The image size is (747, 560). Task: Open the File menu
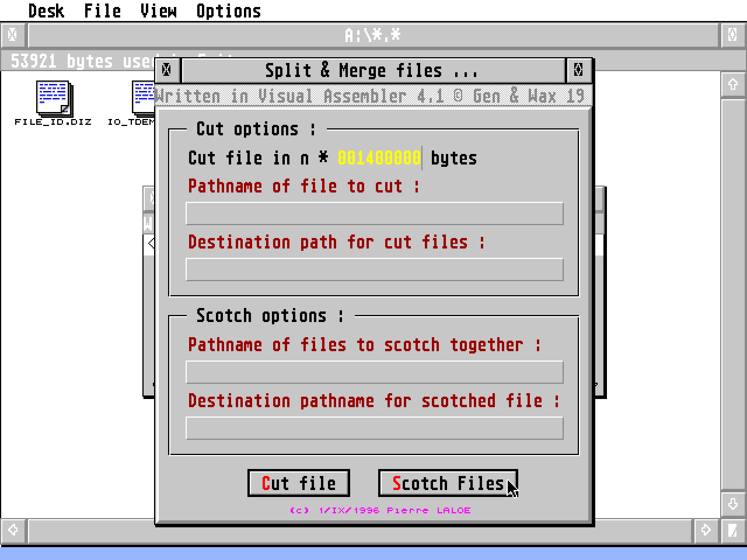(102, 10)
